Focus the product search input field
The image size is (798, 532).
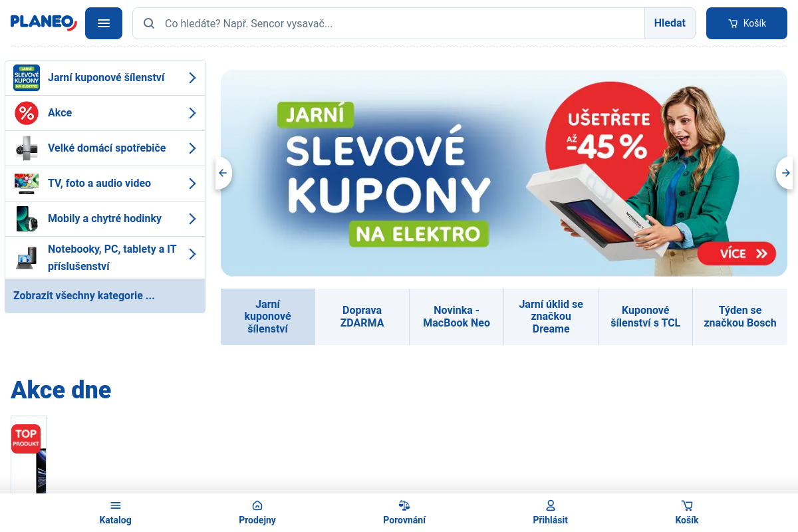399,23
